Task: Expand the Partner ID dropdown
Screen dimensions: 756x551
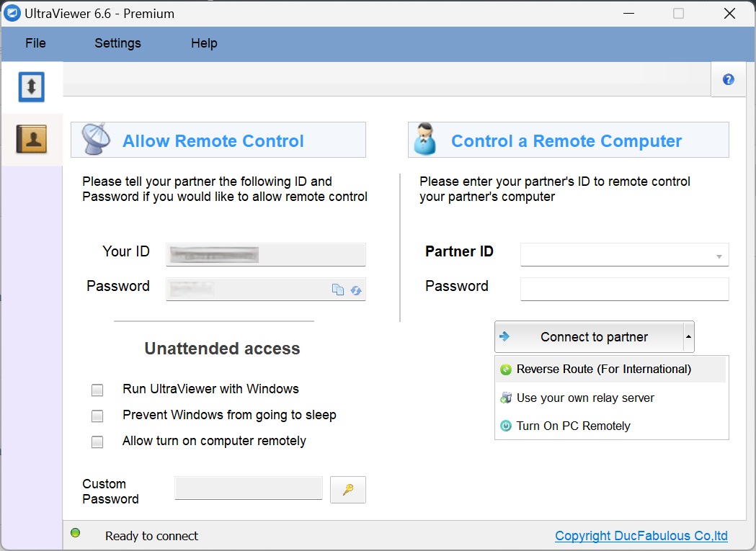Action: 718,254
